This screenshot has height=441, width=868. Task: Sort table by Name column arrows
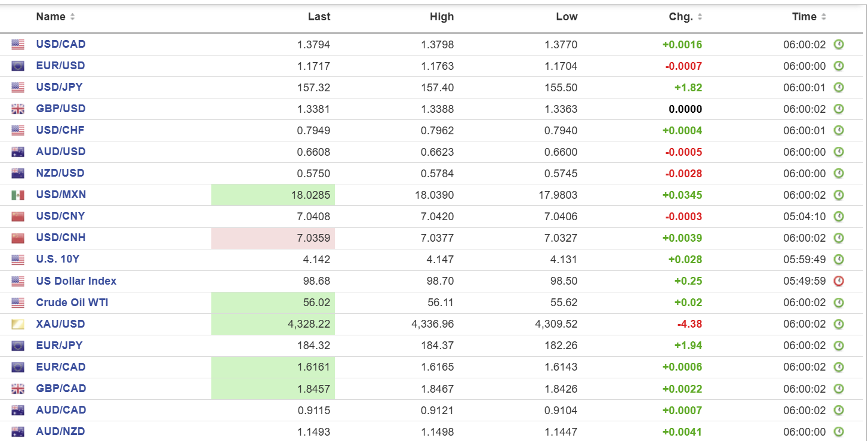pos(72,17)
